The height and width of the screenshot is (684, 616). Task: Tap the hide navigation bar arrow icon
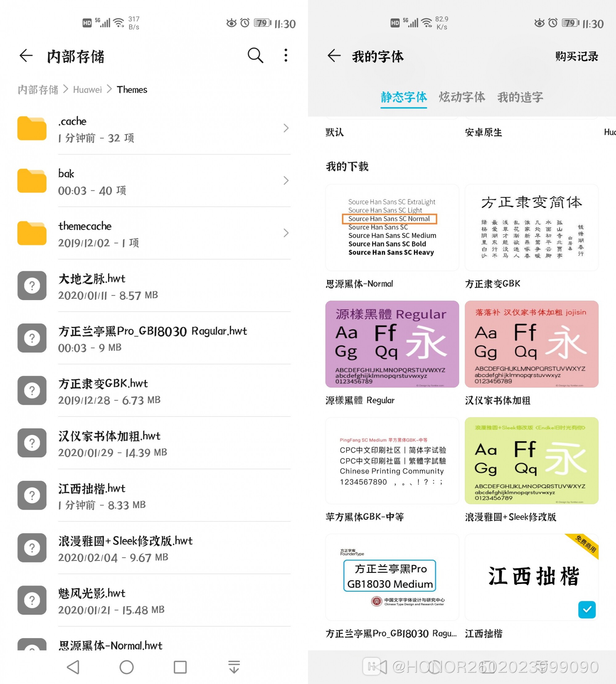[x=234, y=667]
